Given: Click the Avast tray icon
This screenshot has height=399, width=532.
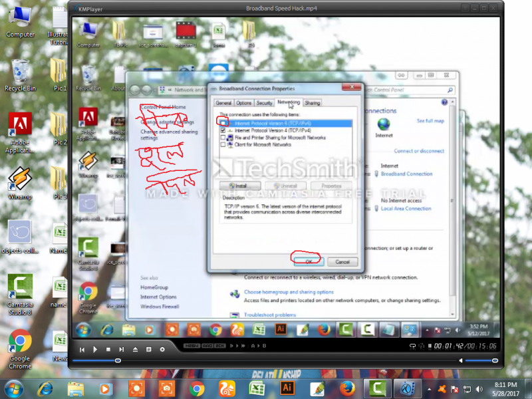Looking at the screenshot, I should (442, 389).
